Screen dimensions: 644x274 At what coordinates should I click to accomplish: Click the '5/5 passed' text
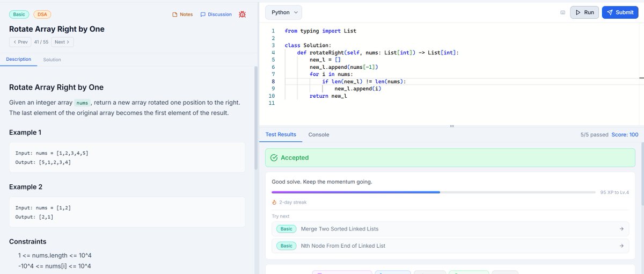click(594, 135)
